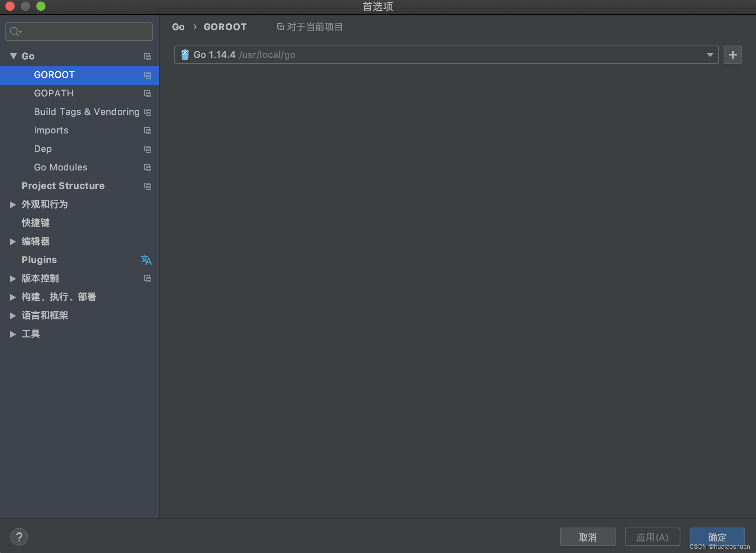
Task: Click the plus button to add a Go SDK
Action: pyautogui.click(x=732, y=55)
